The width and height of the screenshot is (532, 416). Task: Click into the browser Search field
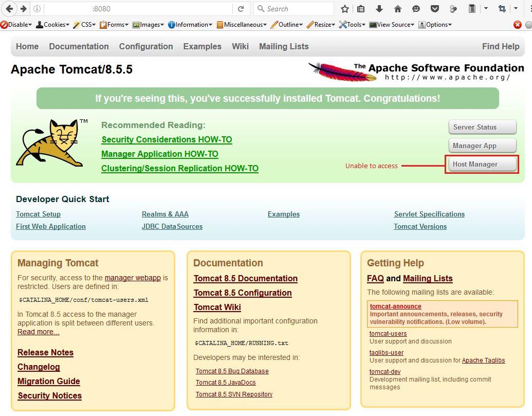(295, 9)
